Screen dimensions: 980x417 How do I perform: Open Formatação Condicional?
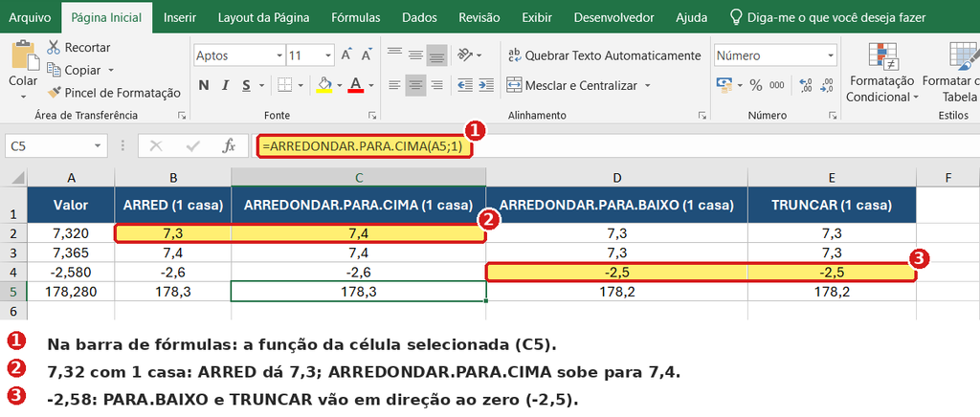pyautogui.click(x=882, y=71)
